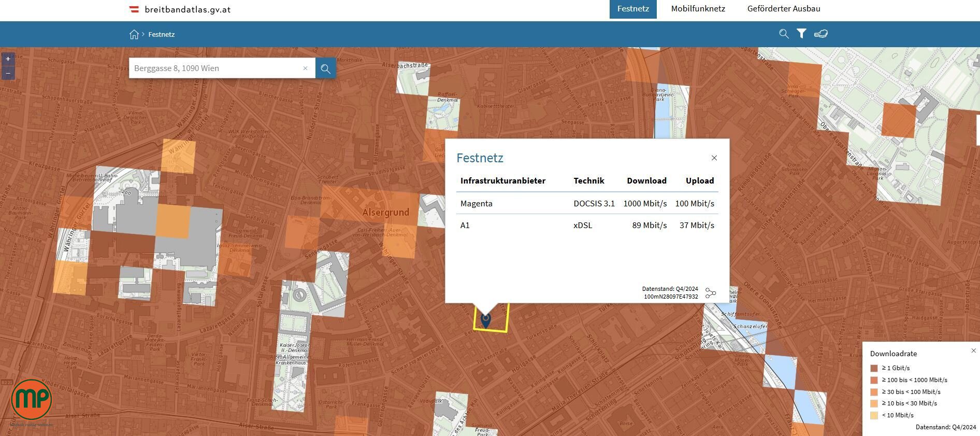This screenshot has height=436, width=980.
Task: Click the blue location pin marker
Action: (485, 320)
